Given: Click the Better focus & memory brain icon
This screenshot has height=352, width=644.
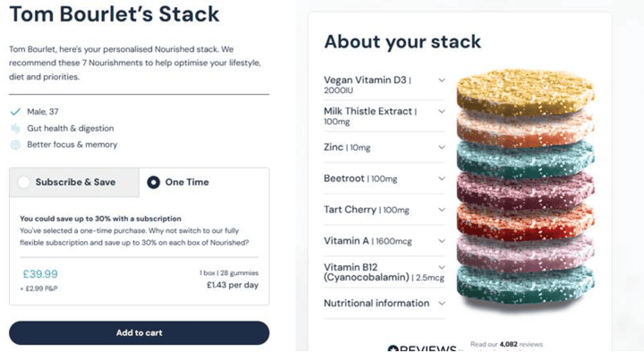Looking at the screenshot, I should coord(15,145).
